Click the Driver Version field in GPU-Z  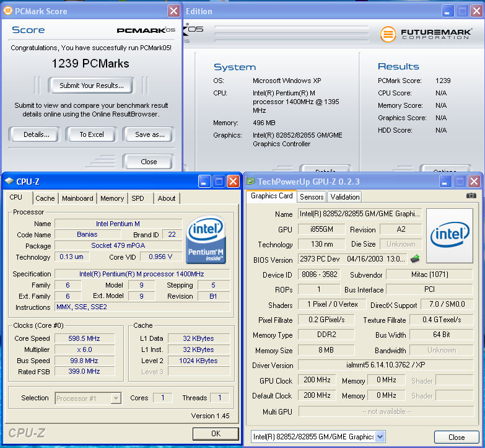pyautogui.click(x=386, y=365)
